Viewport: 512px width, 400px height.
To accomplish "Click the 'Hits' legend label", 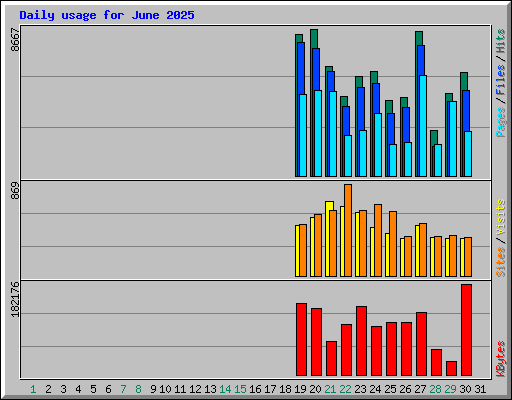I will 501,41.
